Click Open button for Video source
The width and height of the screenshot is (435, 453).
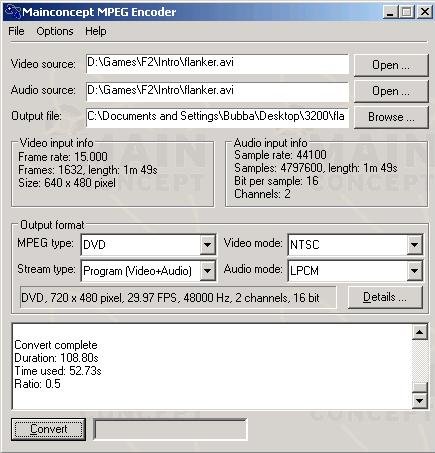pos(391,65)
